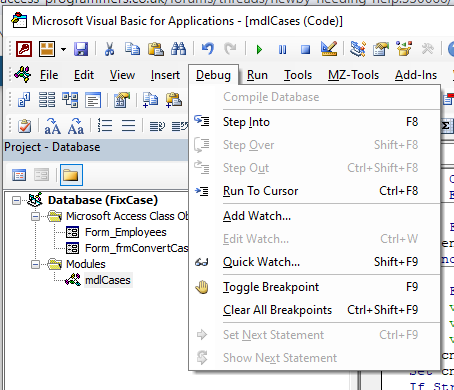Click the Redo arrow icon
454x390 pixels.
(x=230, y=49)
